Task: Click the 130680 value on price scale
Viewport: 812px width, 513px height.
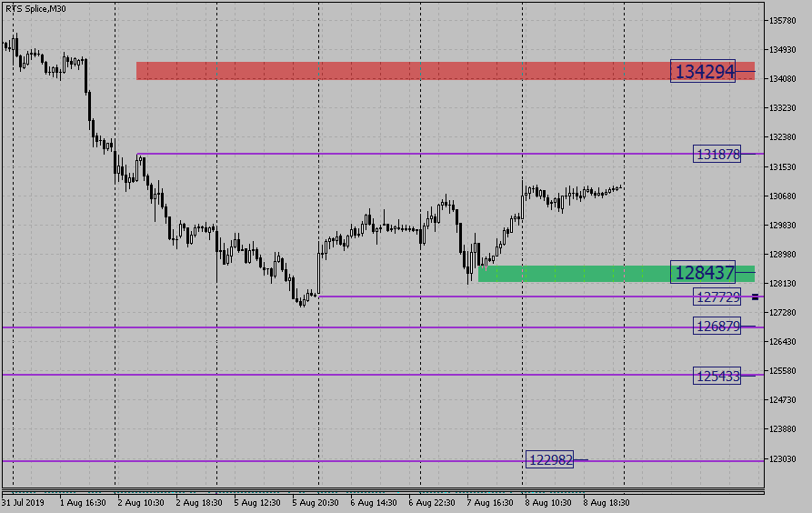Action: 782,196
